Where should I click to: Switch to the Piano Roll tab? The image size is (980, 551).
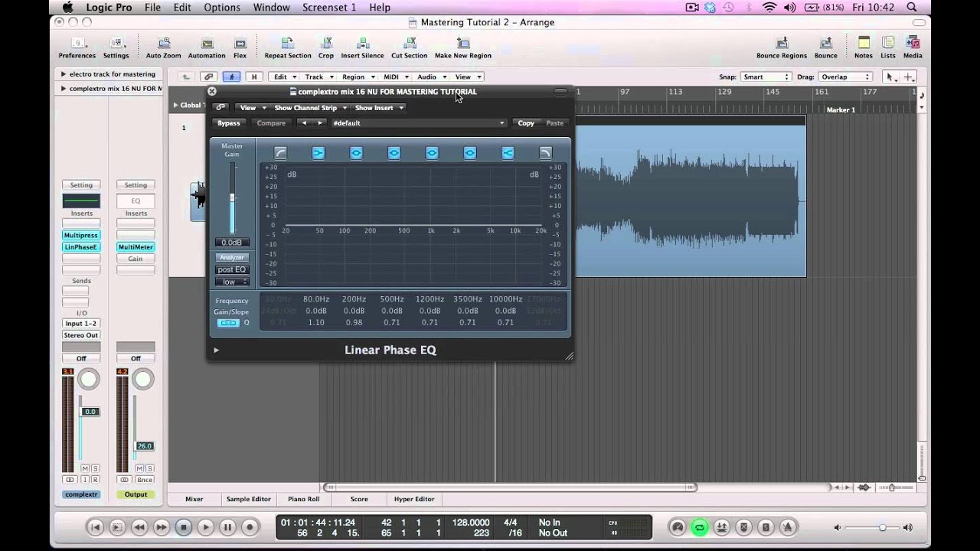tap(303, 499)
